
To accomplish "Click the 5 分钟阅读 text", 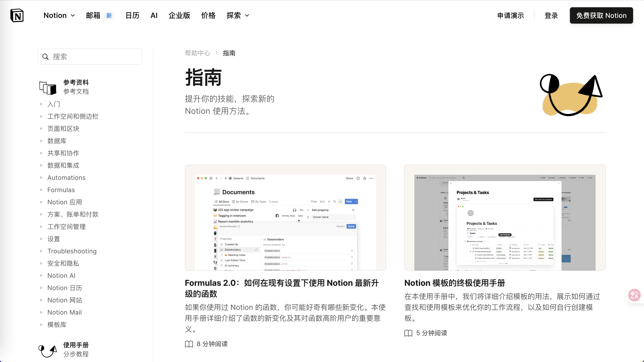I will 431,333.
